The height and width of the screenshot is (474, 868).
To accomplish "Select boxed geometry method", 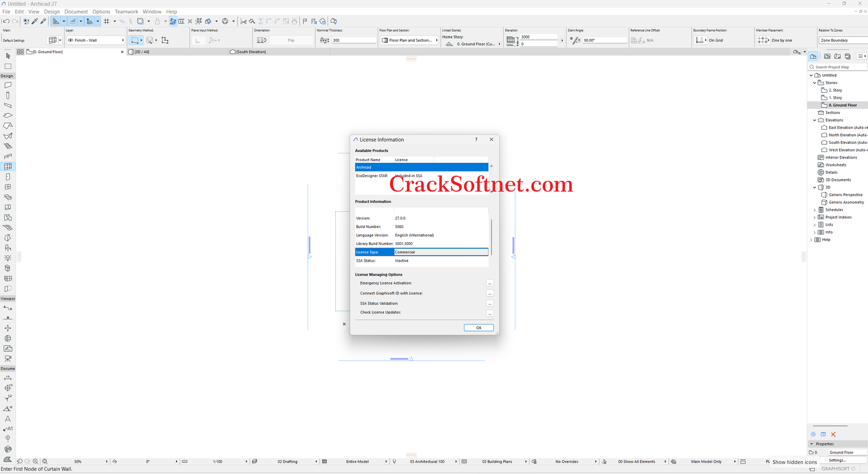I will pyautogui.click(x=150, y=40).
